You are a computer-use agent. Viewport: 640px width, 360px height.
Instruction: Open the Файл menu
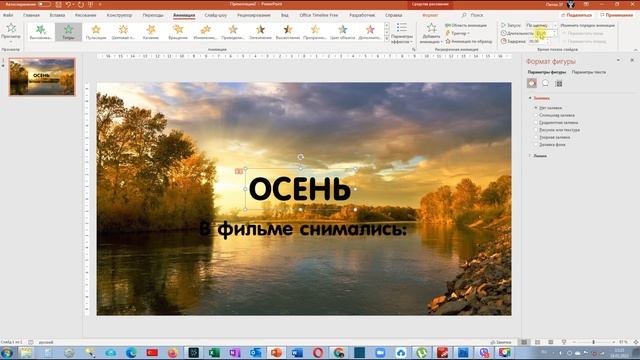pyautogui.click(x=8, y=15)
